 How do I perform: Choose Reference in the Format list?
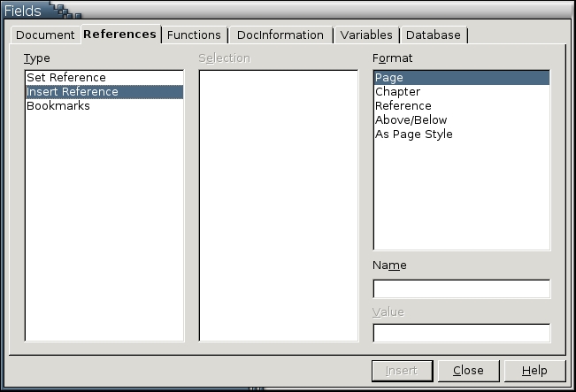tap(403, 106)
